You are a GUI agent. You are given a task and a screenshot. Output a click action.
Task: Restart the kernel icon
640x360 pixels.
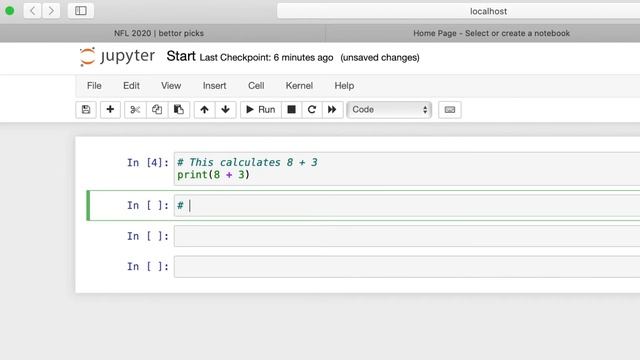tap(312, 110)
